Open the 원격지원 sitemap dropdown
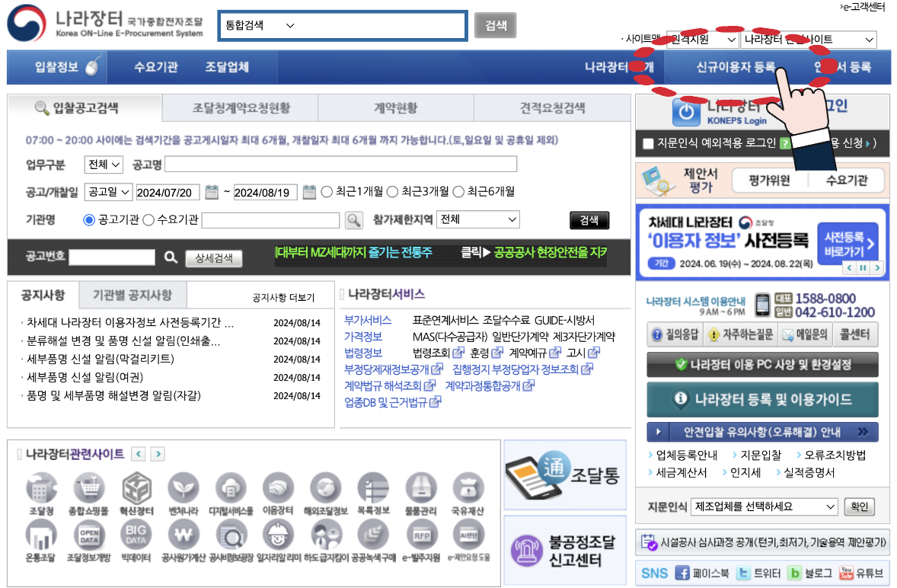The width and height of the screenshot is (897, 588). click(702, 40)
